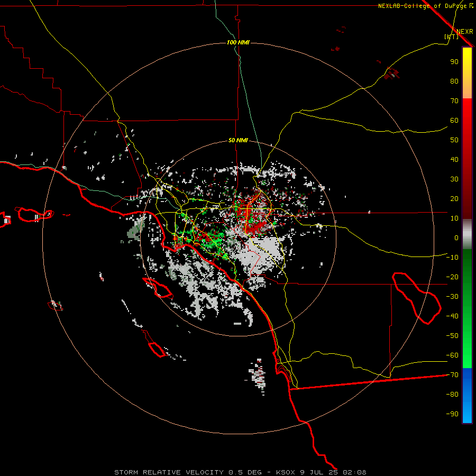Viewport: 476px width, 476px height.
Task: Click the positive 50 value on the velocity scale
Action: (454, 140)
